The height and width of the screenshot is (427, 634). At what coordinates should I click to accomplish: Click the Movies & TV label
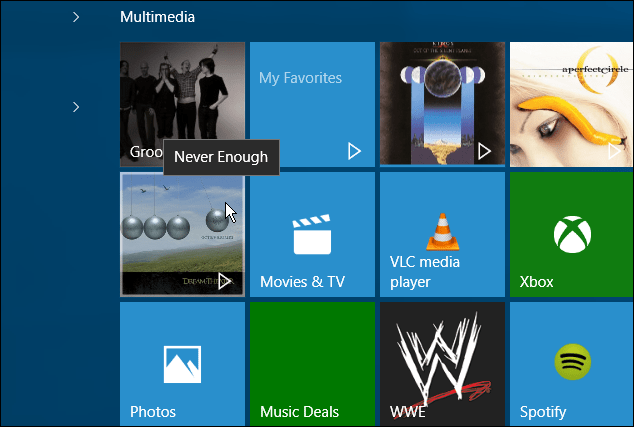(x=302, y=281)
